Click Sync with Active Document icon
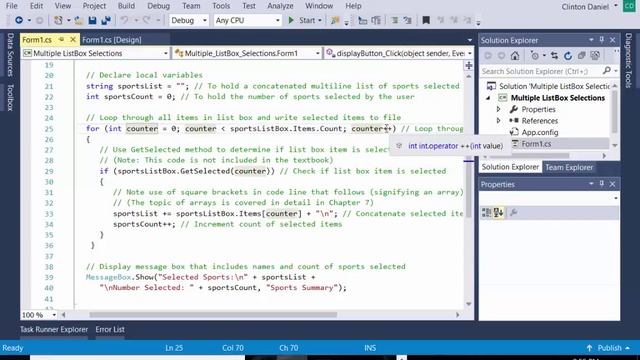 click(x=554, y=56)
